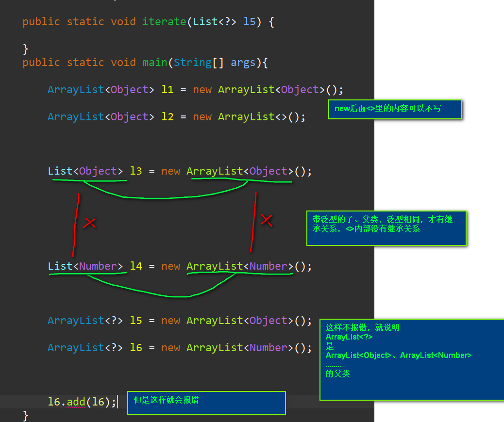504x422 pixels.
Task: Click new ArrayList<>() diamond expression
Action: click(249, 117)
